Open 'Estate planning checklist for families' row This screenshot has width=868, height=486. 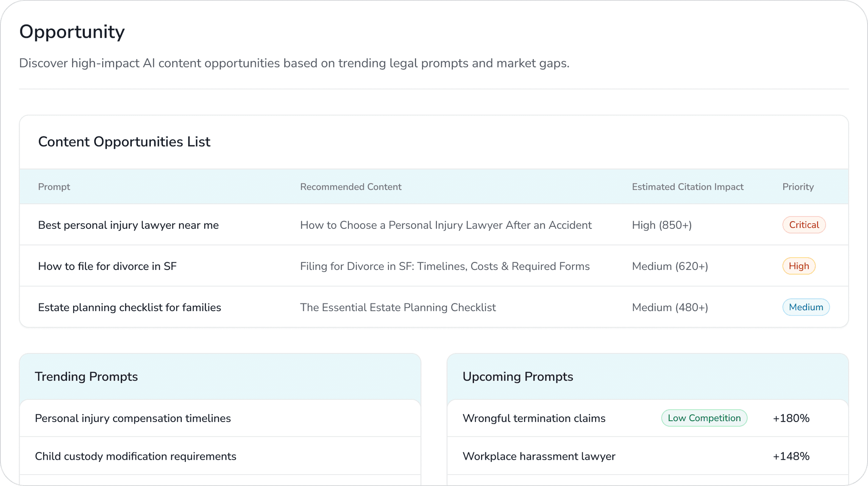tap(130, 307)
